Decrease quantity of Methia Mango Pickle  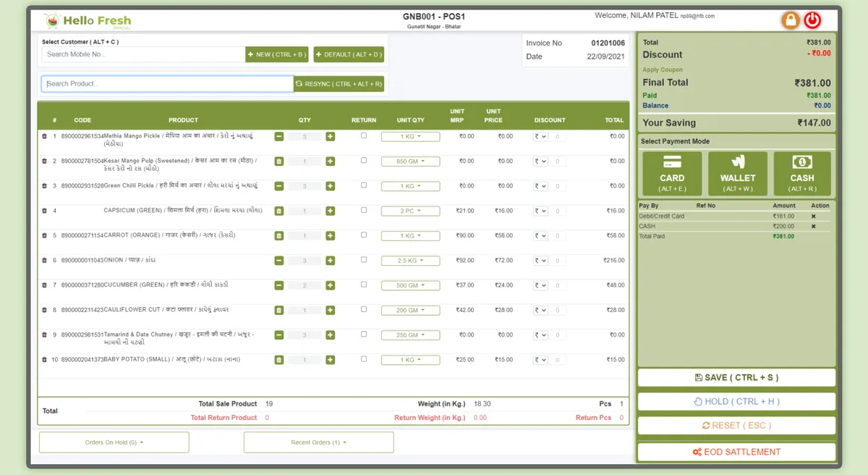click(x=279, y=136)
